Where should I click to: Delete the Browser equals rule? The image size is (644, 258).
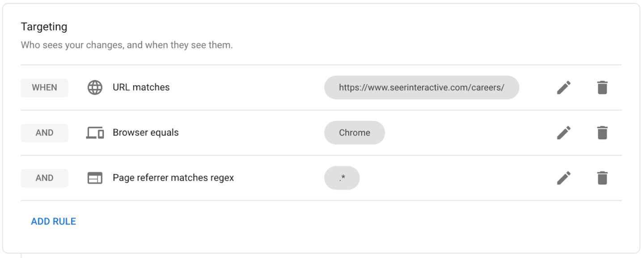click(602, 133)
